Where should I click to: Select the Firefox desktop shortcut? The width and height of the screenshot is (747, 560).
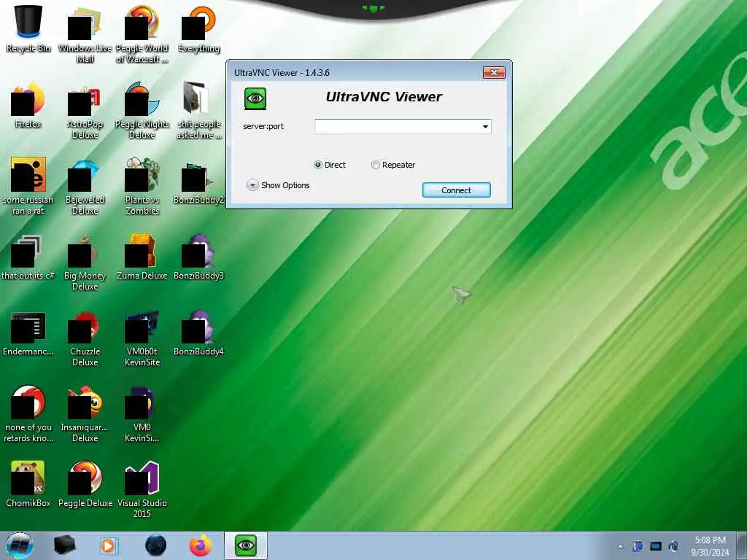click(28, 105)
